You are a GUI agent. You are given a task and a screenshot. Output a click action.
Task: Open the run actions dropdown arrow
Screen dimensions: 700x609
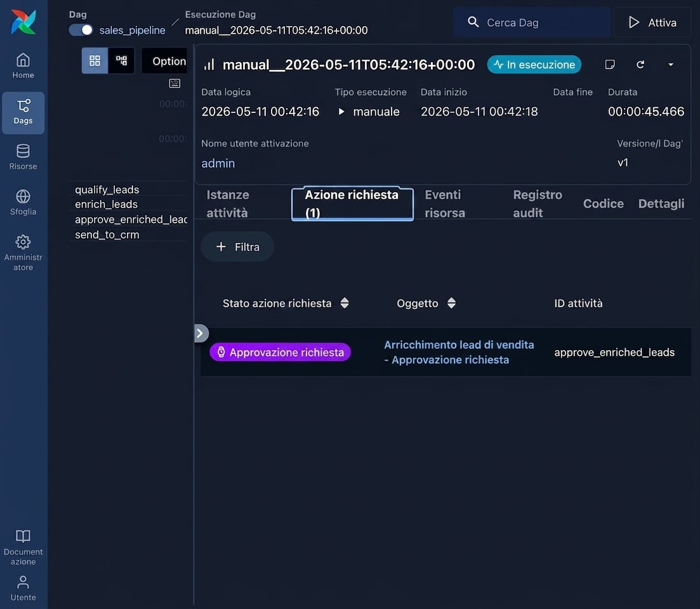pyautogui.click(x=671, y=65)
